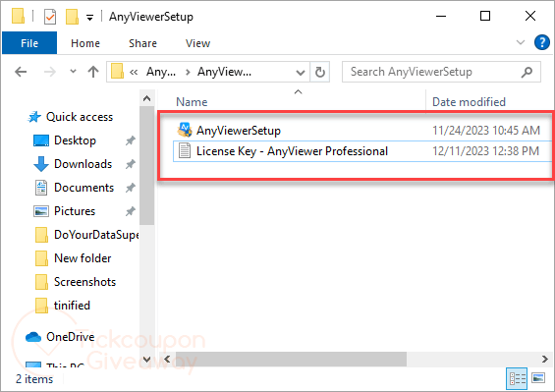The width and height of the screenshot is (555, 392).
Task: Switch to Details view layout
Action: tap(517, 379)
